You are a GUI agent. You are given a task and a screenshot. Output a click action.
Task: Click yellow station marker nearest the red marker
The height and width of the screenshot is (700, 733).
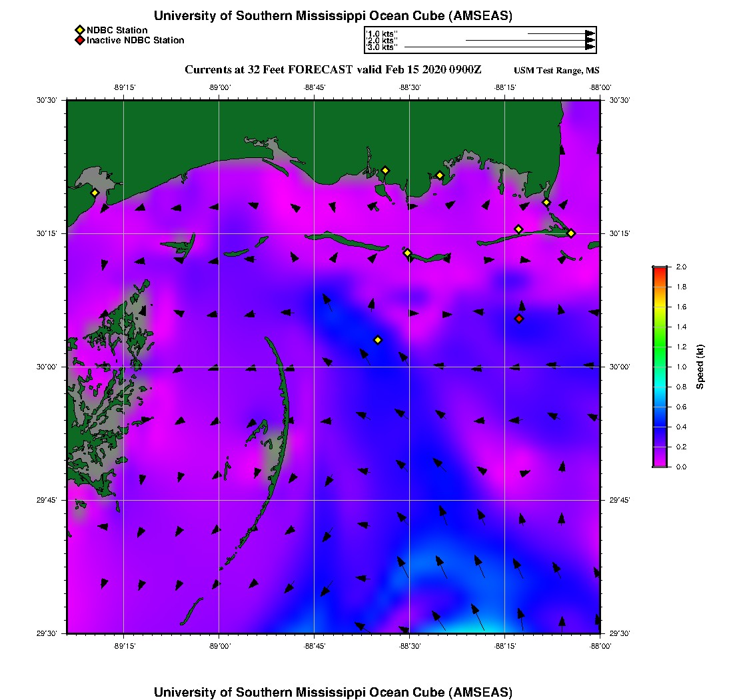pos(518,229)
